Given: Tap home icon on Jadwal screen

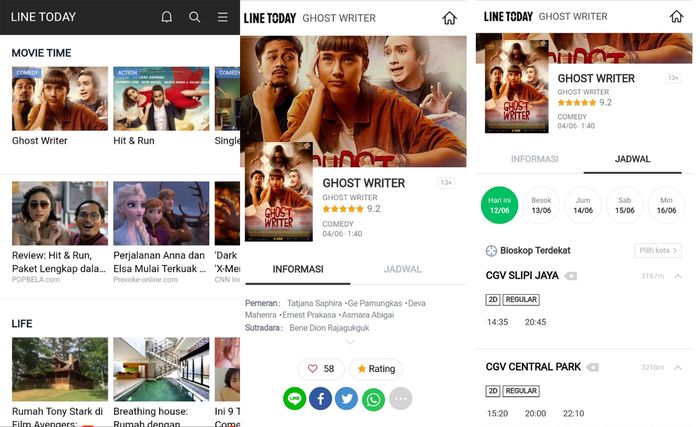Looking at the screenshot, I should (676, 16).
